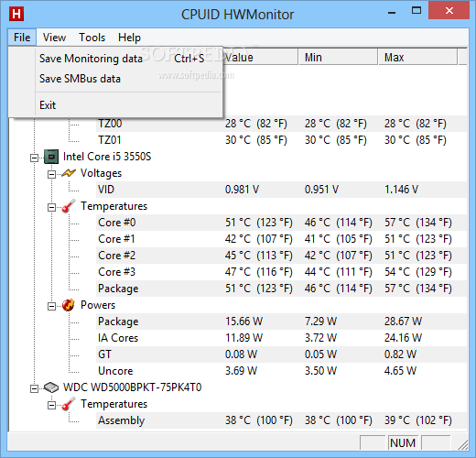Click the CPU Temperatures thermometer icon

point(69,206)
